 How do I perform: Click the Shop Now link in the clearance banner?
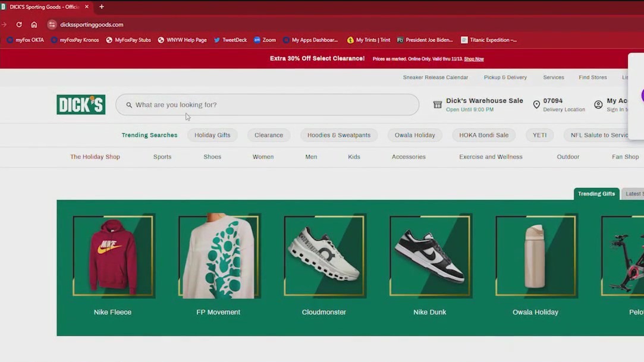[x=474, y=59]
